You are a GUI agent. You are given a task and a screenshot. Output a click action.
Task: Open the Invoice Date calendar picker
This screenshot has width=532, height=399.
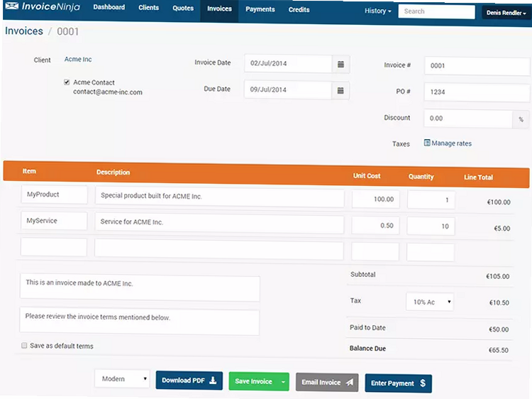coord(340,64)
